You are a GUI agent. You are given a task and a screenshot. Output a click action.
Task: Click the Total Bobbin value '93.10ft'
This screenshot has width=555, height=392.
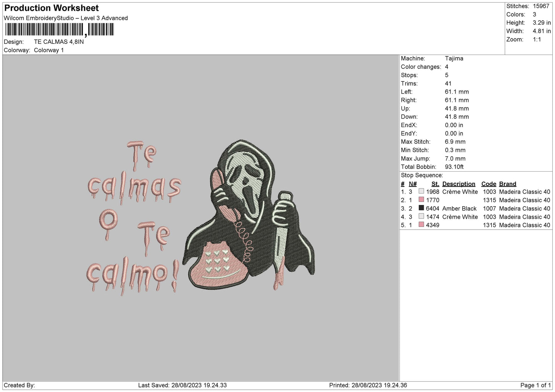point(454,167)
